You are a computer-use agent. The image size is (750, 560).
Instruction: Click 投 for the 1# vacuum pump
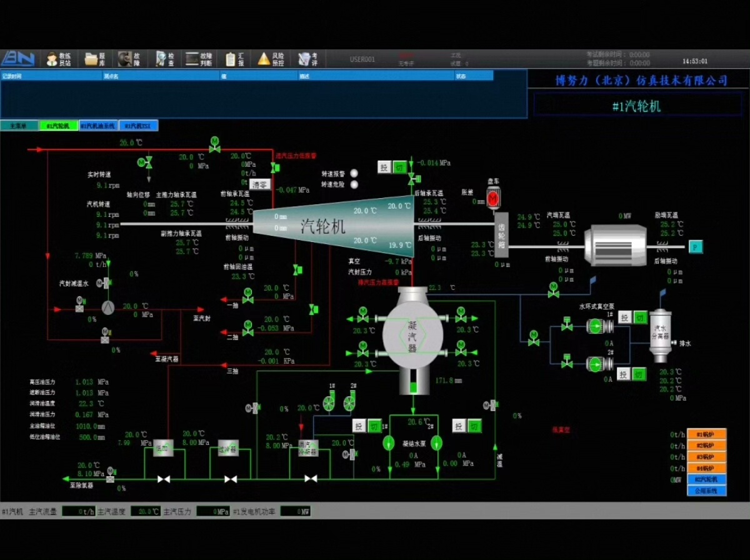coord(624,317)
